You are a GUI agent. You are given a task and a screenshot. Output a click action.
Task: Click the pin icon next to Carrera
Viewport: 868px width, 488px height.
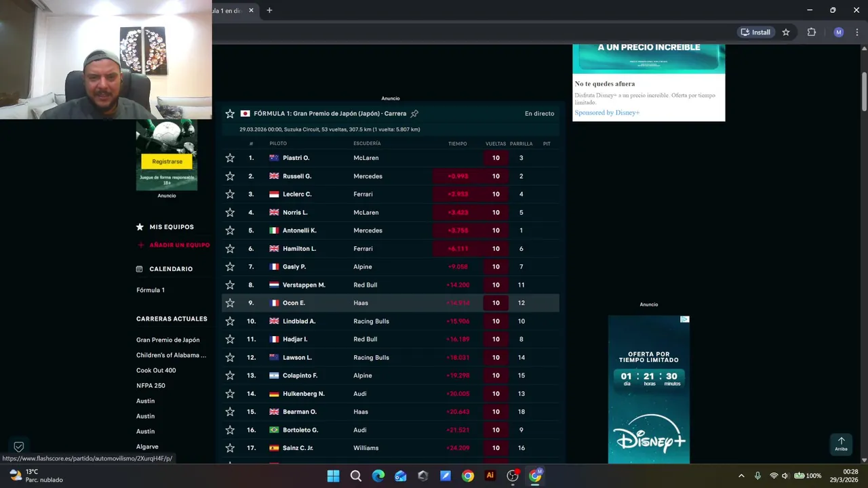(414, 114)
